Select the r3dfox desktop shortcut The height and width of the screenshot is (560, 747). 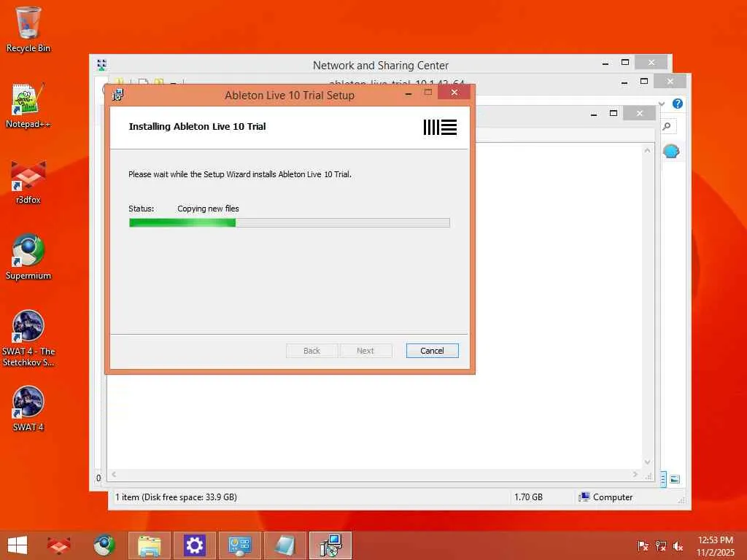click(28, 182)
